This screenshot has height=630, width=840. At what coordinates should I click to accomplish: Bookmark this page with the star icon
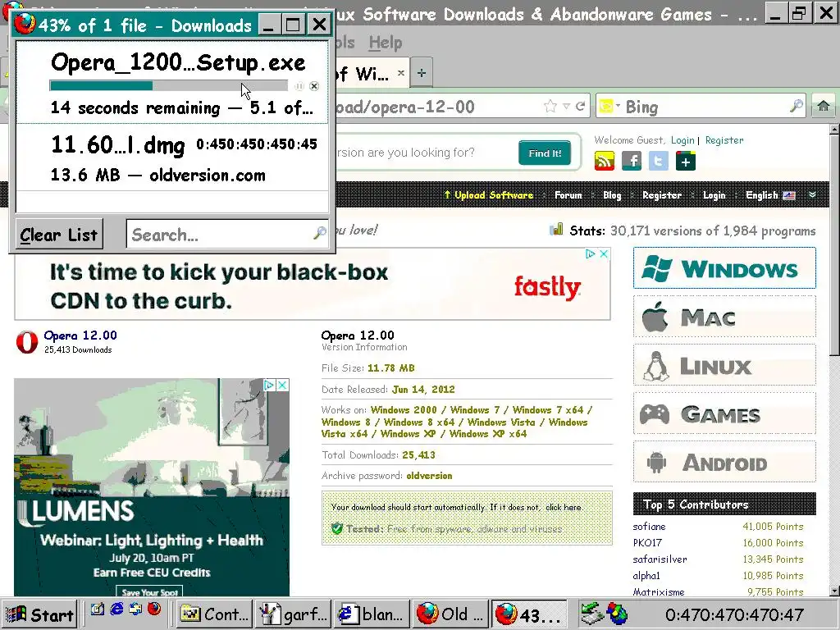click(x=550, y=106)
